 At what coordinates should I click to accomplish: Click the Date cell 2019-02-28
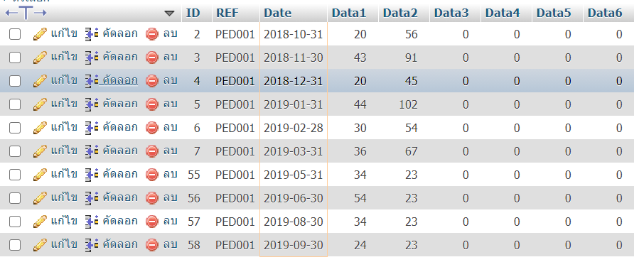294,129
